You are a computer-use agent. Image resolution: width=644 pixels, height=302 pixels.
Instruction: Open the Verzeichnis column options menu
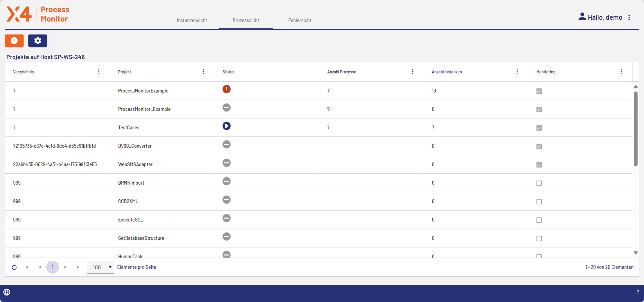tap(99, 72)
